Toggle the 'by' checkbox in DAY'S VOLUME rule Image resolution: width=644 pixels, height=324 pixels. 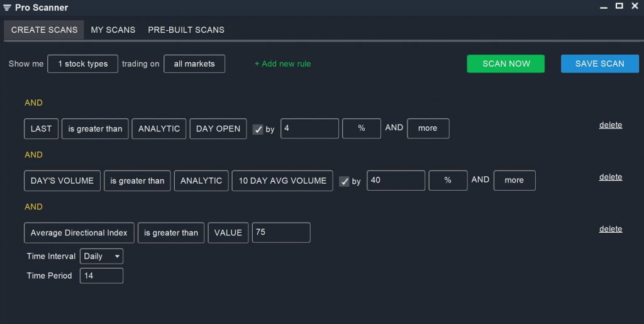[344, 181]
